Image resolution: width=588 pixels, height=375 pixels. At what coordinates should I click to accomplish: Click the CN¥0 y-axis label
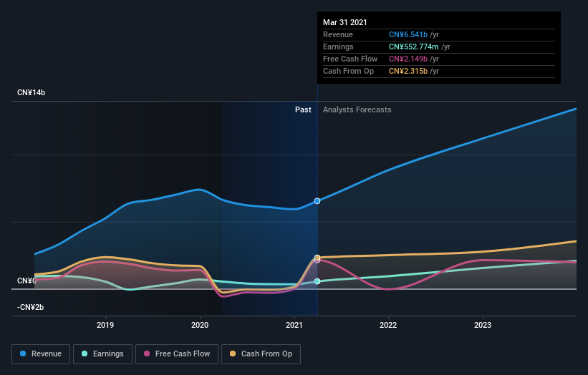coord(26,281)
